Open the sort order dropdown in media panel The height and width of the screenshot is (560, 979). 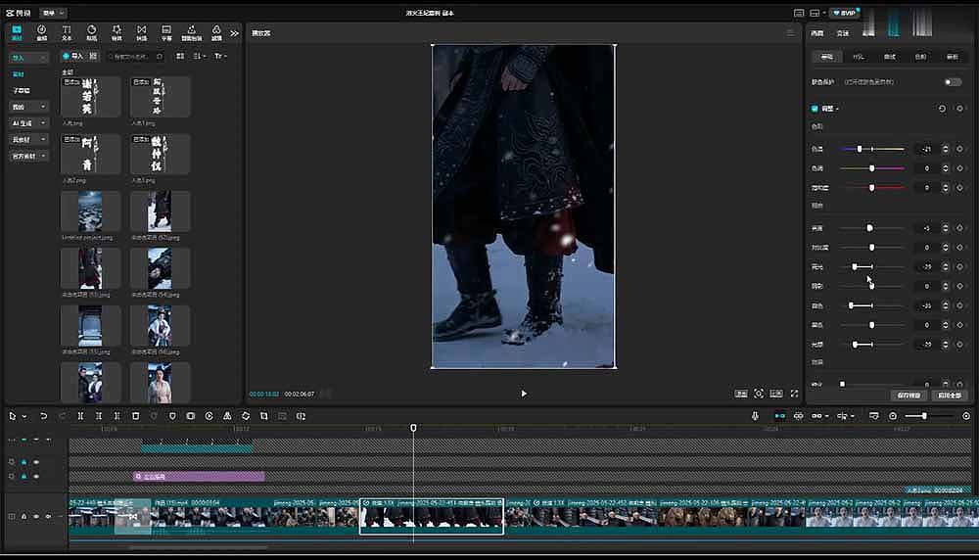click(x=199, y=56)
